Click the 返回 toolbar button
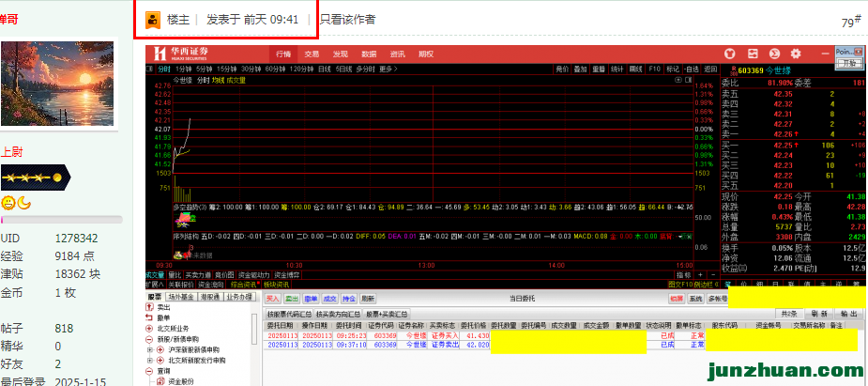The image size is (868, 386). coord(710,69)
